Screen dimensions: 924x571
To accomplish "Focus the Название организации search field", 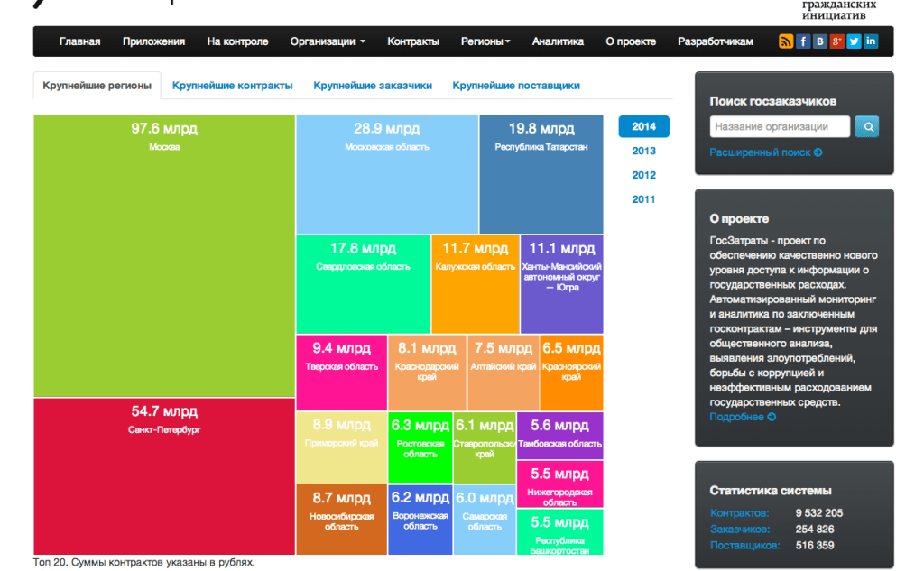I will point(780,127).
